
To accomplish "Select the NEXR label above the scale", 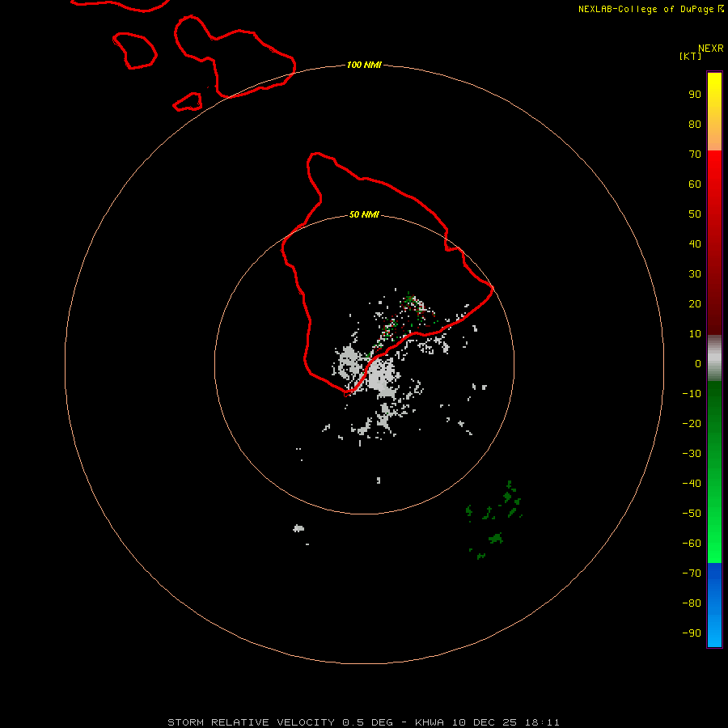I will click(x=711, y=49).
